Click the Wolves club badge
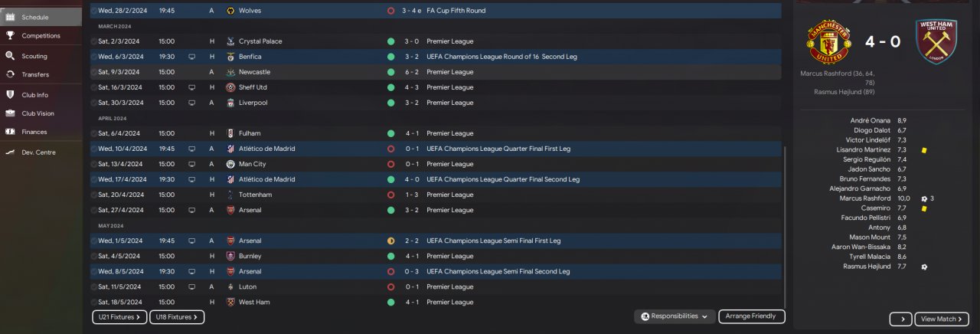 click(230, 11)
